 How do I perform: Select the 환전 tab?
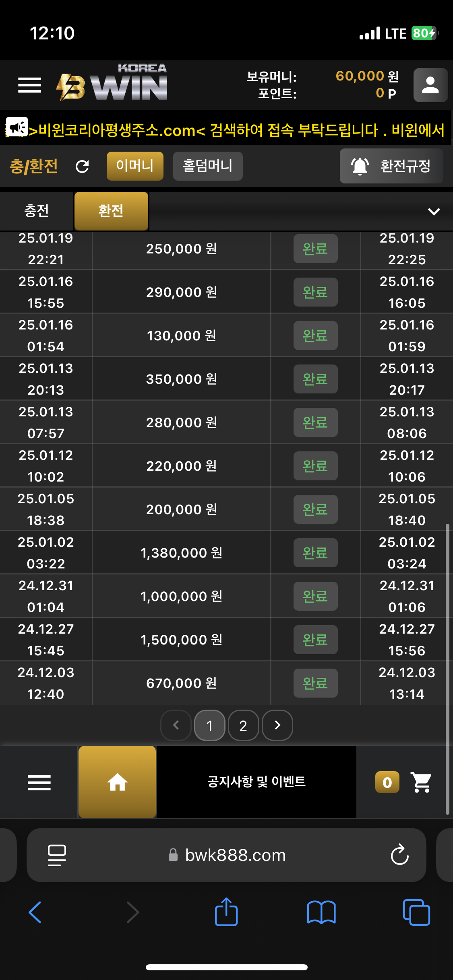tap(111, 211)
